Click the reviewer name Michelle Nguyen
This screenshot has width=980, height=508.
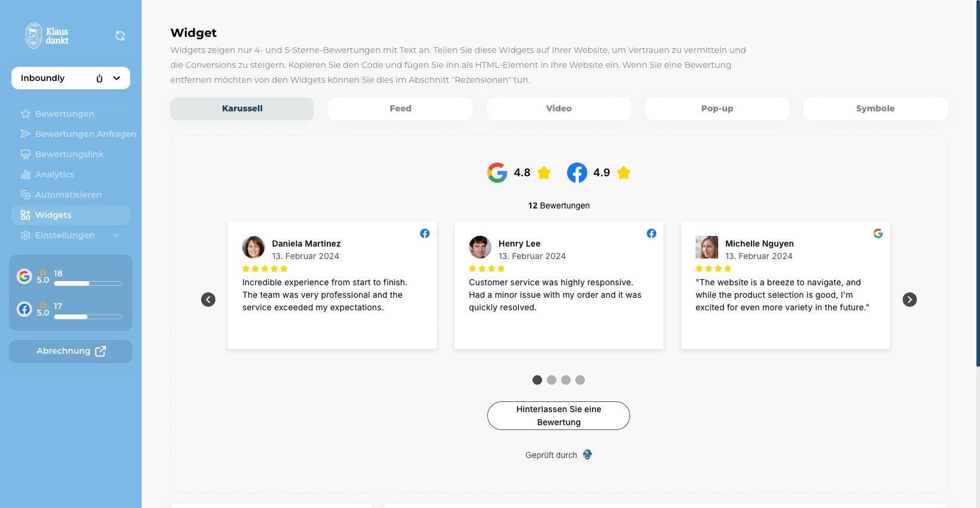point(759,244)
